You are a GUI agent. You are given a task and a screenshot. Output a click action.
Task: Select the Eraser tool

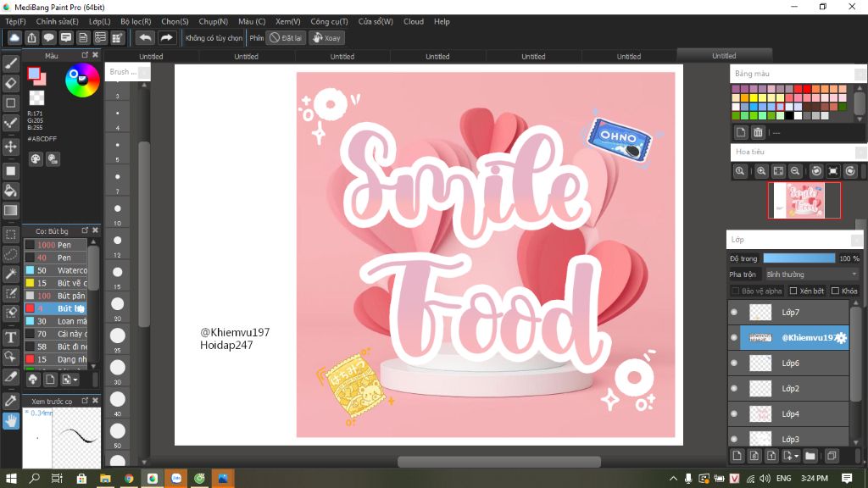click(x=10, y=84)
